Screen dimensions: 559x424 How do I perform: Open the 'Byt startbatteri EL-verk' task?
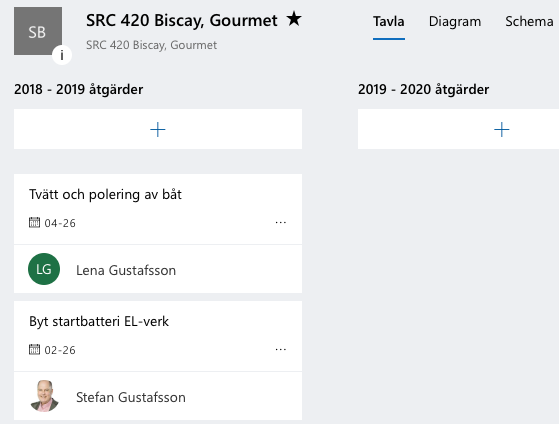[99, 321]
